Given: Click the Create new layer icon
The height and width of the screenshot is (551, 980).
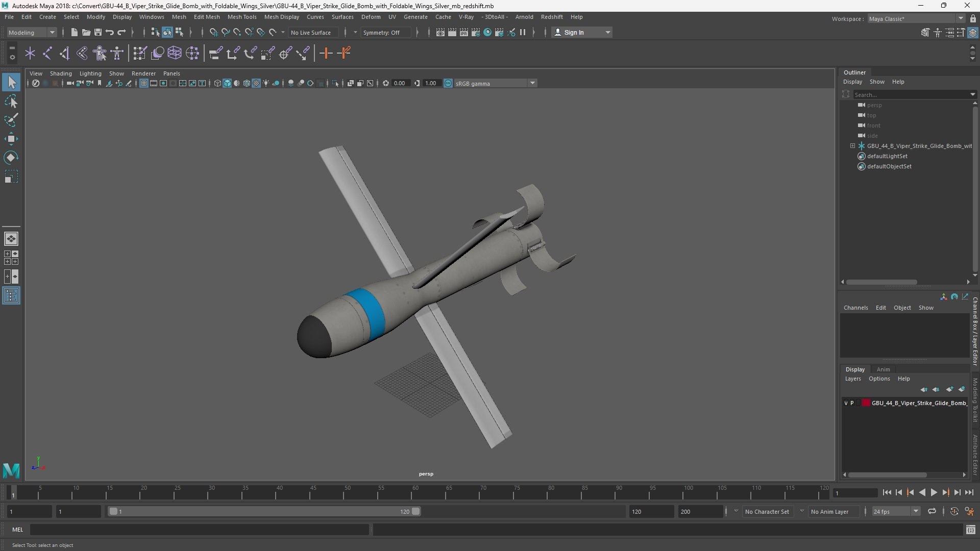Looking at the screenshot, I should pos(949,389).
